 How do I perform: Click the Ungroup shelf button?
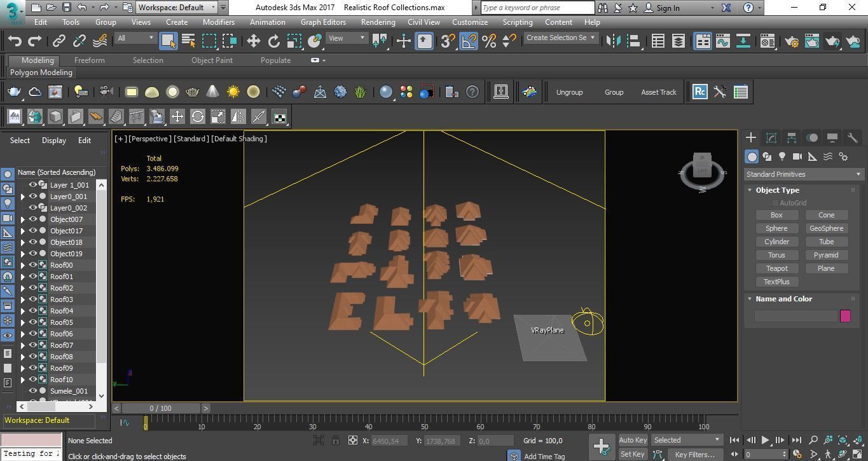click(569, 92)
